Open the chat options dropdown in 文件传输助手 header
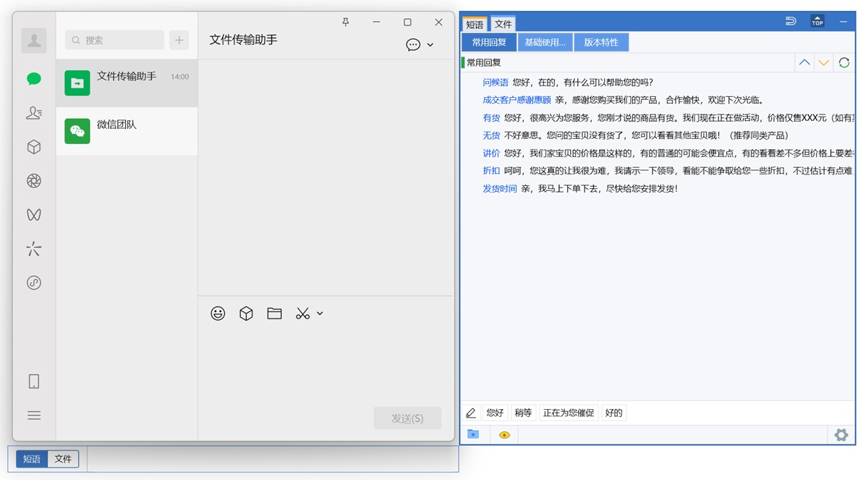 412,44
